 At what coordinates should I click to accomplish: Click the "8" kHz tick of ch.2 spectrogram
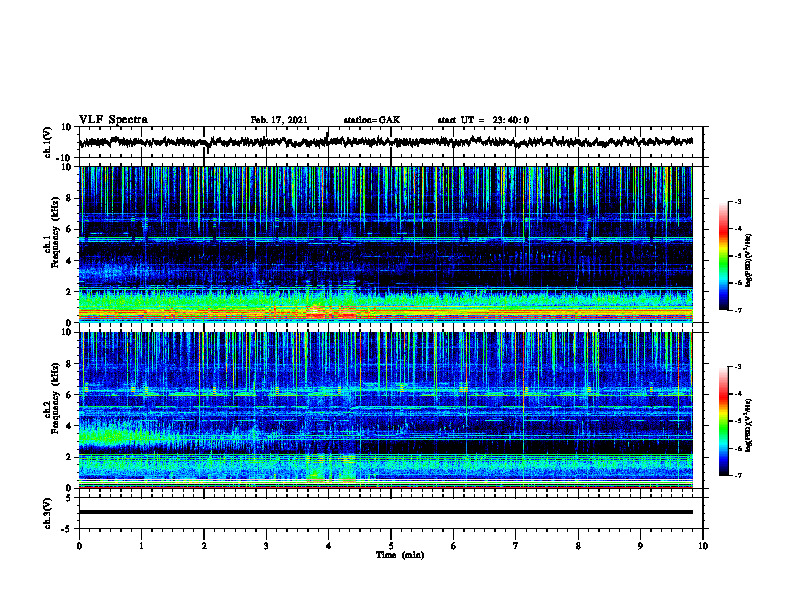(69, 364)
